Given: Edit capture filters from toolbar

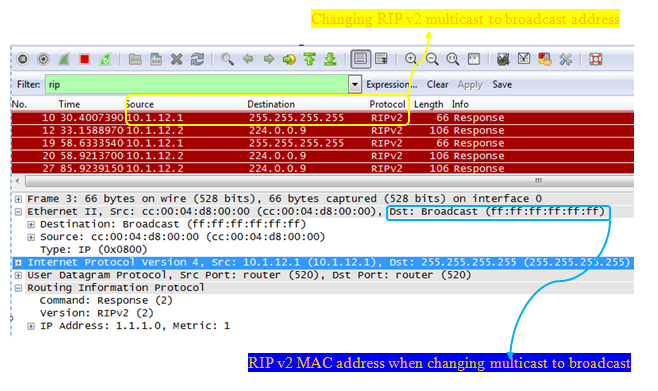Looking at the screenshot, I should click(x=503, y=59).
